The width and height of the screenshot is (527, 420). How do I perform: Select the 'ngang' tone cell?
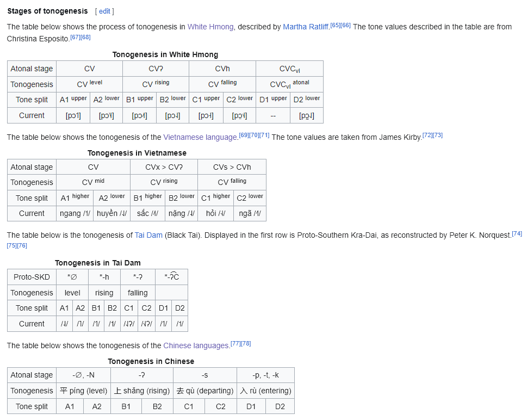75,213
